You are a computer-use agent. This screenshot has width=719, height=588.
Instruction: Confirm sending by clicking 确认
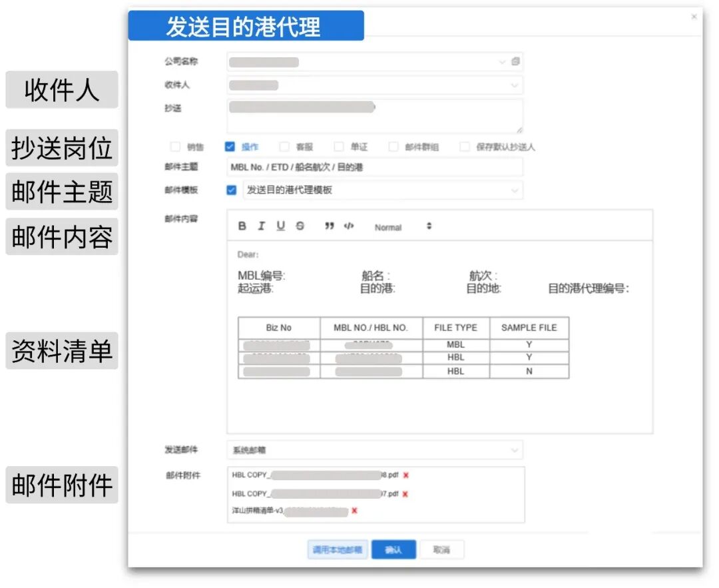point(394,549)
